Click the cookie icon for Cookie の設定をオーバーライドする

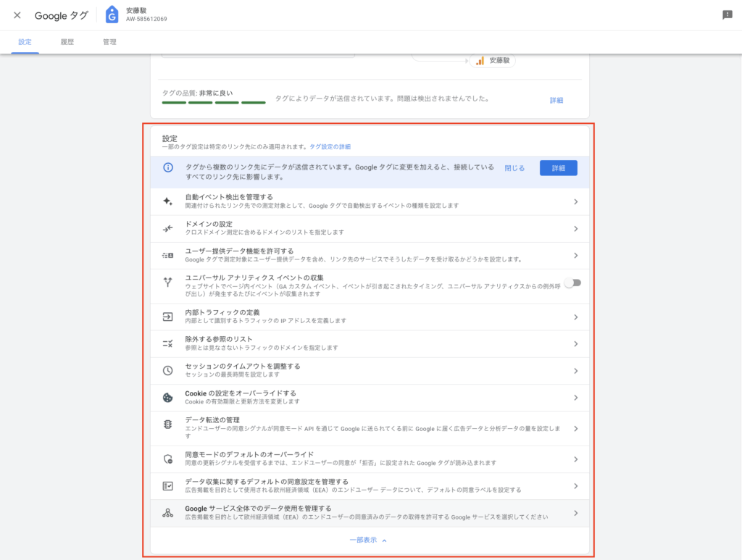(167, 398)
